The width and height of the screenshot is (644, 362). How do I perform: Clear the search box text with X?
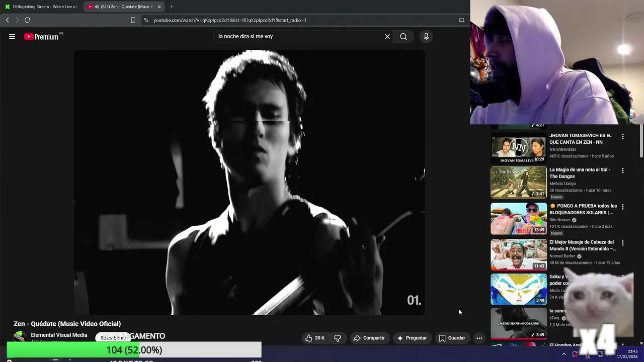coord(387,36)
